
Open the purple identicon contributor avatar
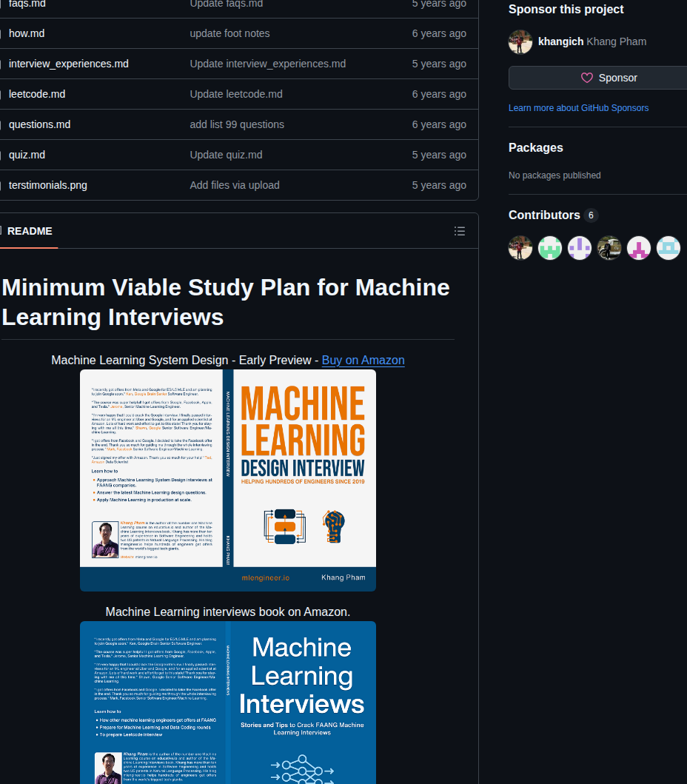(580, 247)
